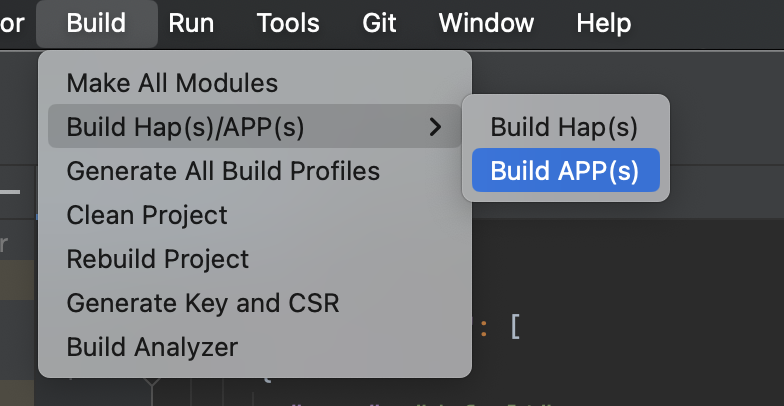
Task: Click the partially visible Refactor menu
Action: [x=12, y=23]
